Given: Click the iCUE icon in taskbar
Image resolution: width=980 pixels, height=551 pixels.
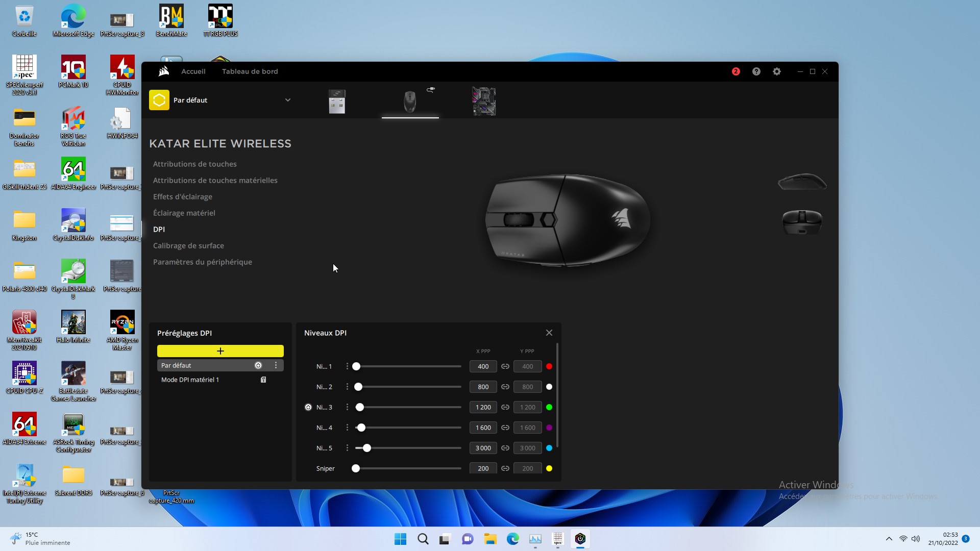Looking at the screenshot, I should click(x=580, y=539).
